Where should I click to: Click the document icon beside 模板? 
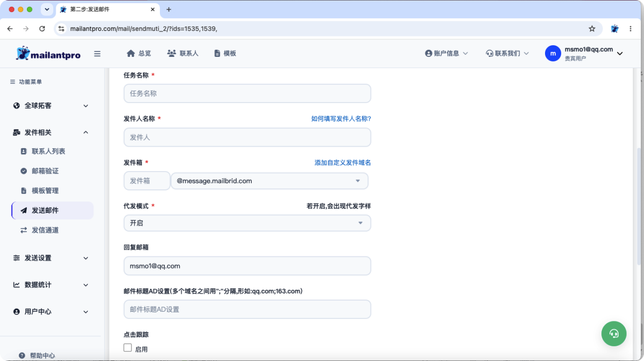(x=217, y=53)
